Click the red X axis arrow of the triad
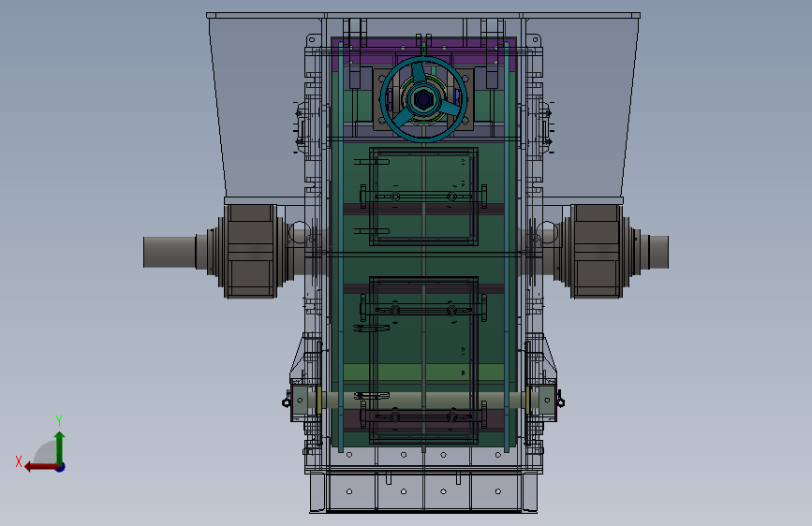The height and width of the screenshot is (526, 812). (x=40, y=467)
